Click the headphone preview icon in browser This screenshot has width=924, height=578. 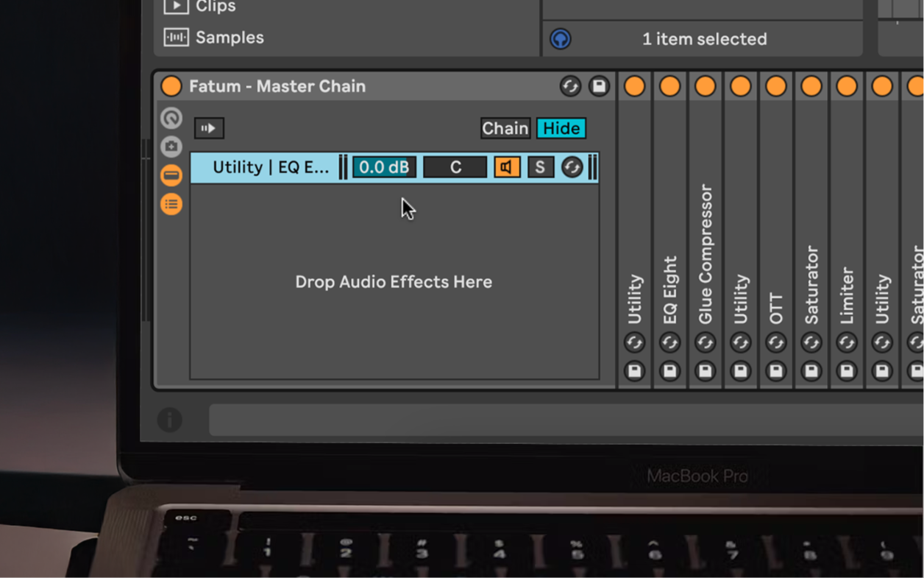[561, 39]
